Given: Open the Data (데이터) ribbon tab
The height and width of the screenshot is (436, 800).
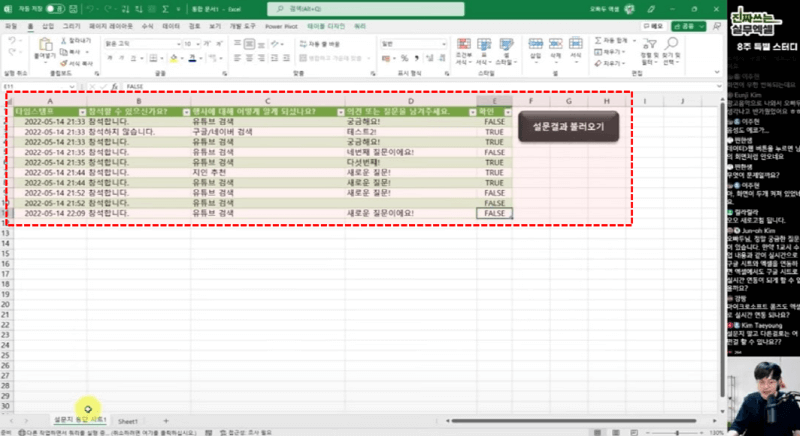Looking at the screenshot, I should click(171, 26).
